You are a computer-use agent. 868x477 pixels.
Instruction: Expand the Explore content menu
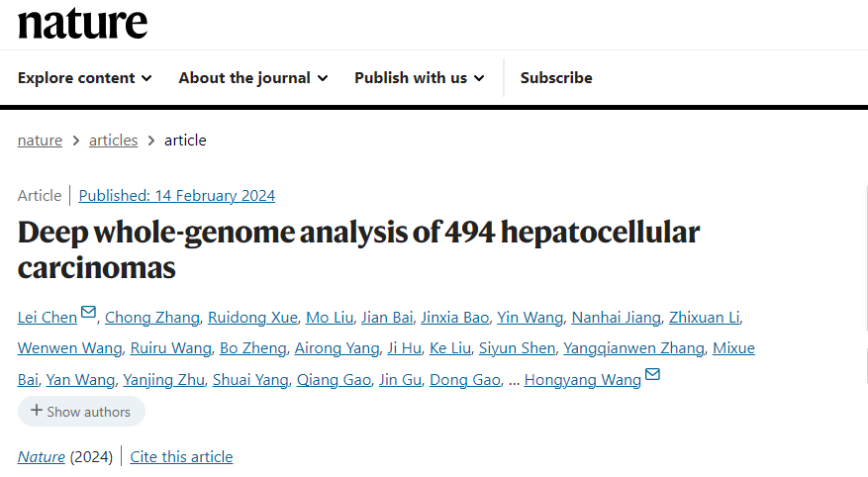(85, 78)
